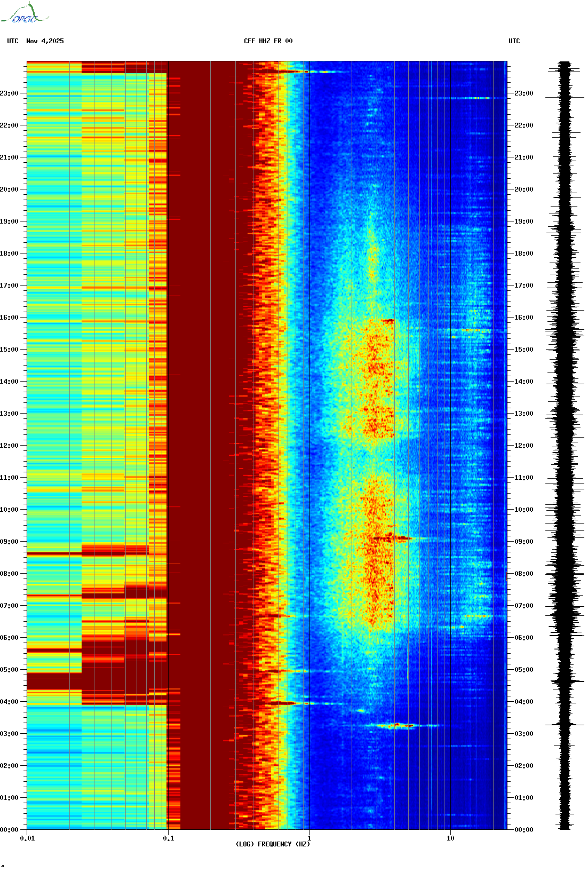Click the 20:00 label on the right time axis
Screen dimensions: 588x872
click(524, 189)
